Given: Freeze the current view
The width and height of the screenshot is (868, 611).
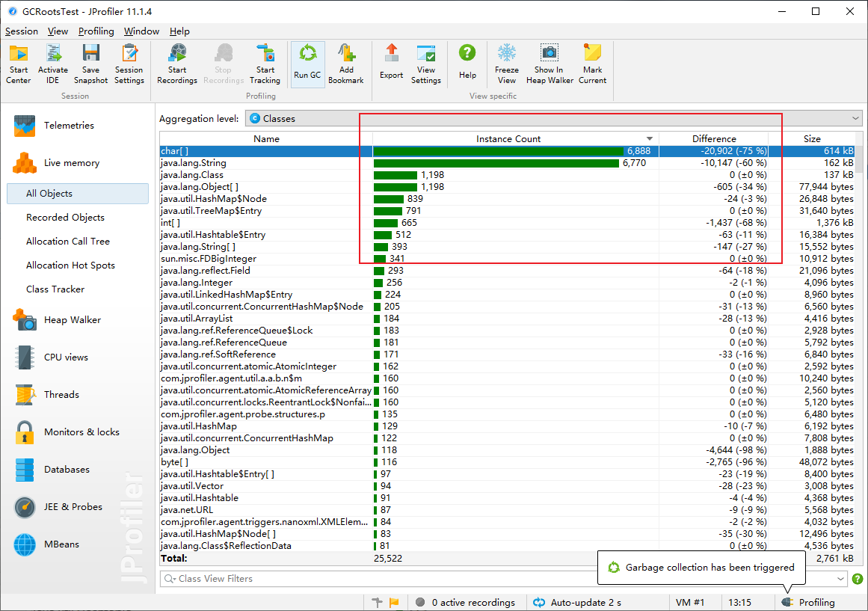Looking at the screenshot, I should pos(506,64).
